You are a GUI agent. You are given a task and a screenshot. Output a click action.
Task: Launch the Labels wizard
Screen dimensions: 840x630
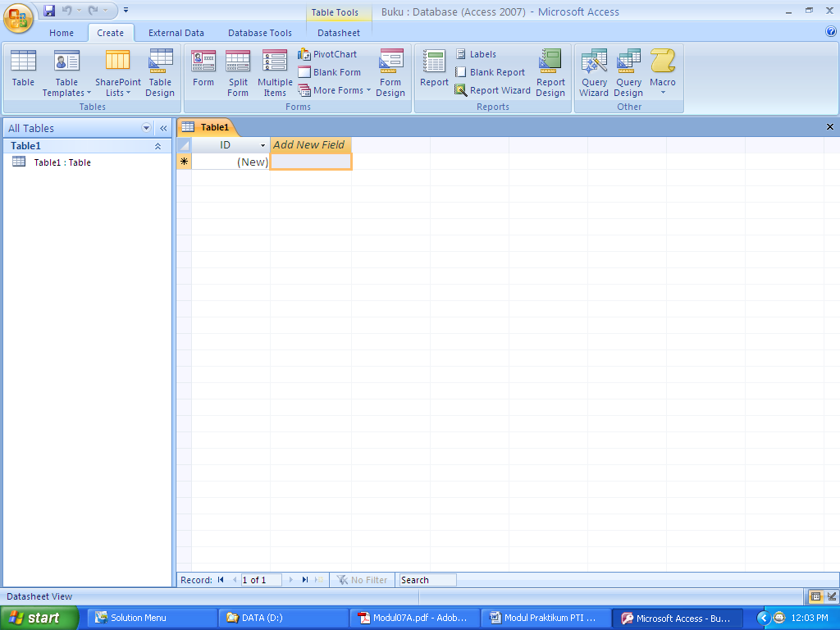[x=477, y=54]
